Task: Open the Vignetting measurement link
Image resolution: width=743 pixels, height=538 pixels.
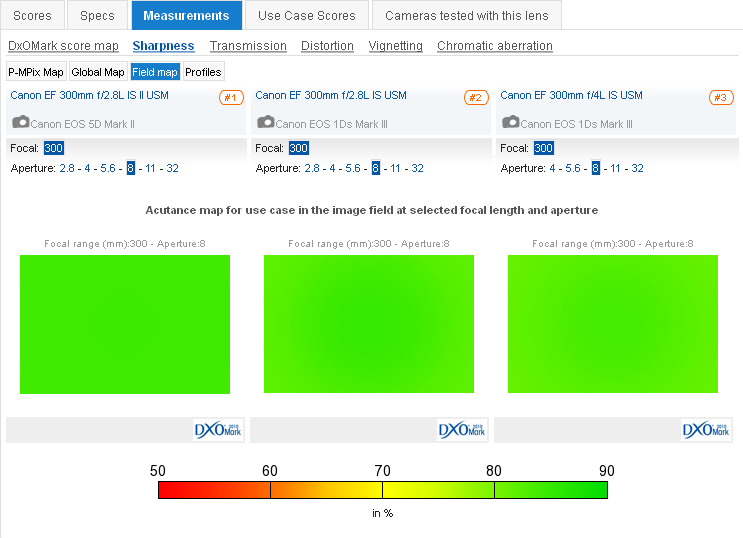Action: (395, 46)
